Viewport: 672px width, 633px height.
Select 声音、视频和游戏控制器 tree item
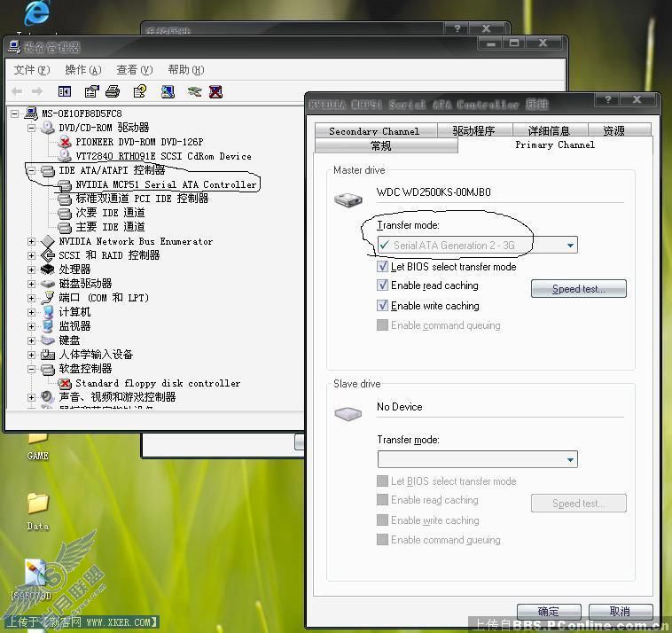tap(117, 397)
